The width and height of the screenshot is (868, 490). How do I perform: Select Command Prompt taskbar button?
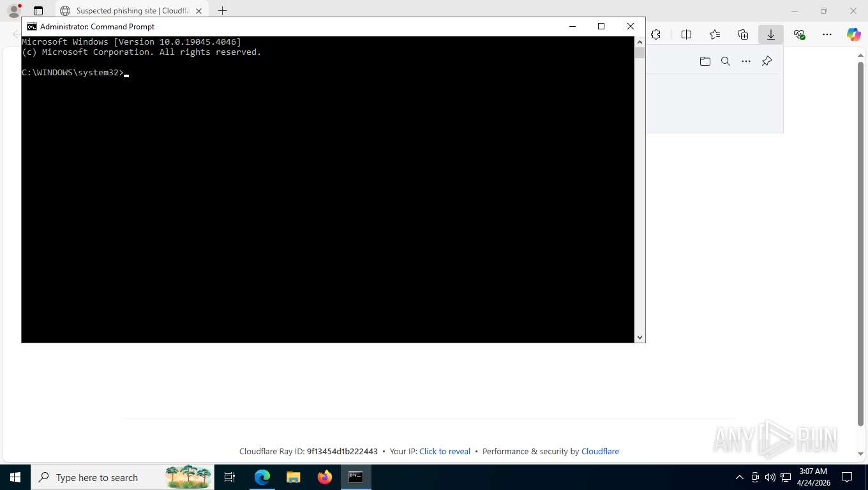click(356, 477)
